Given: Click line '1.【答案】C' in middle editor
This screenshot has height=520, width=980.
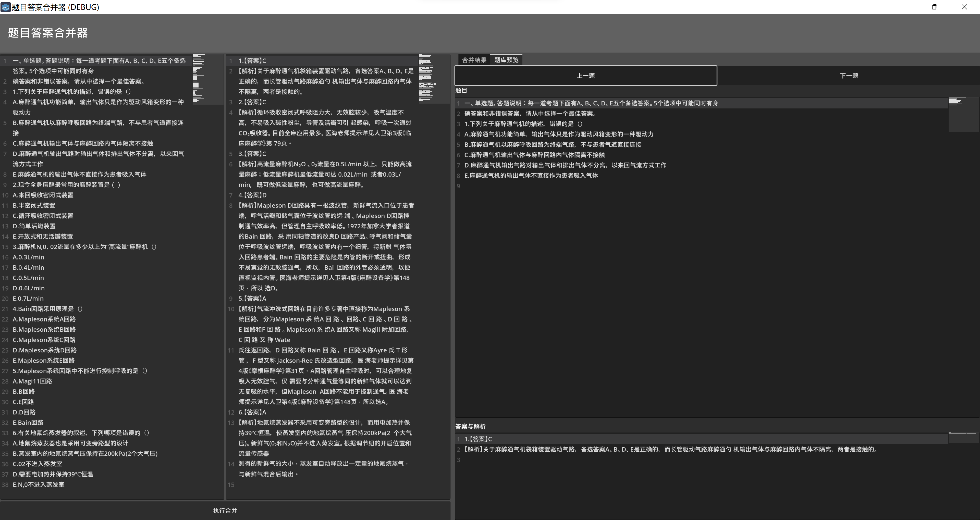Looking at the screenshot, I should [252, 61].
